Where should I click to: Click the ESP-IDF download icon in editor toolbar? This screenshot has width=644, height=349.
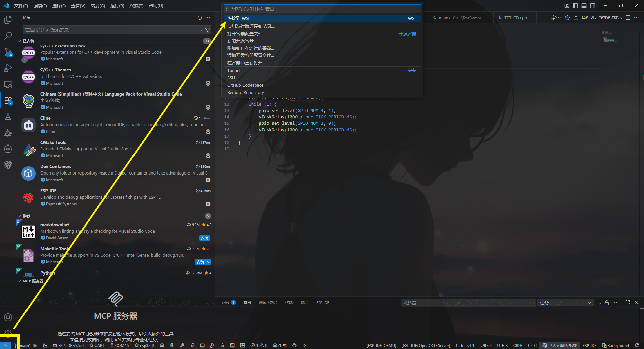(x=576, y=18)
